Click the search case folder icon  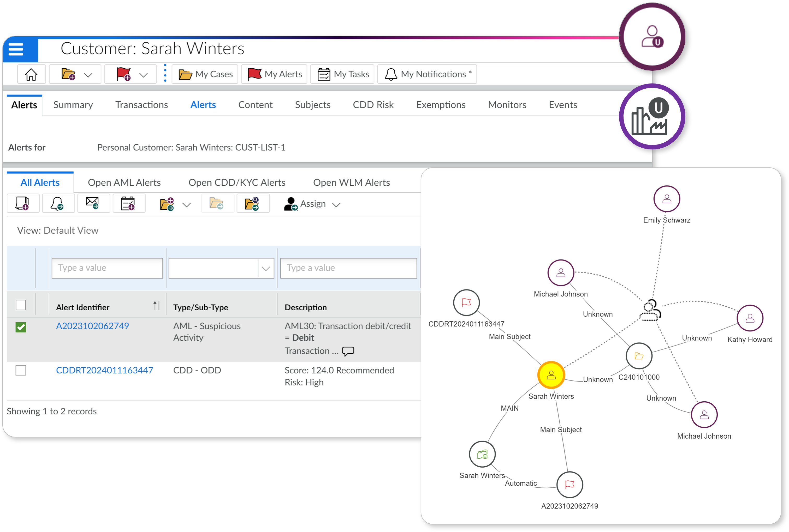tap(252, 204)
